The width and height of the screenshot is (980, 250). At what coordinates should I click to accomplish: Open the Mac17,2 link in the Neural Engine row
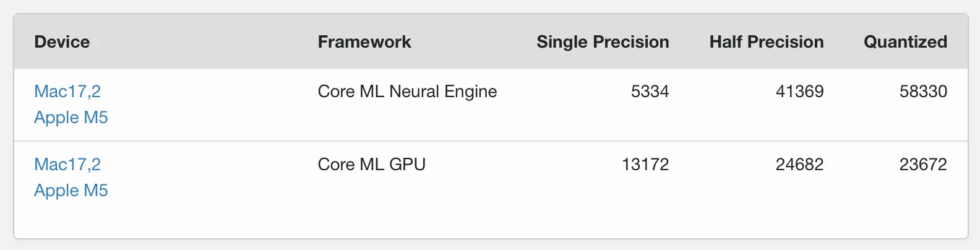point(67,92)
